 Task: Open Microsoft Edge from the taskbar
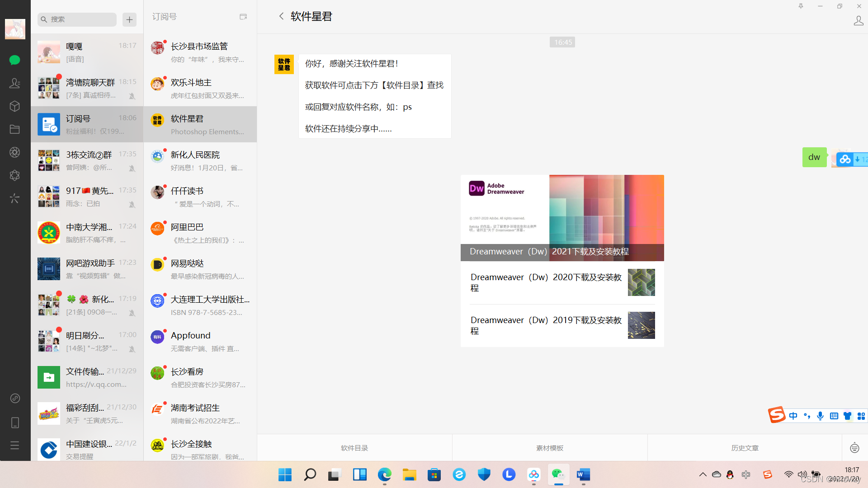pyautogui.click(x=385, y=474)
